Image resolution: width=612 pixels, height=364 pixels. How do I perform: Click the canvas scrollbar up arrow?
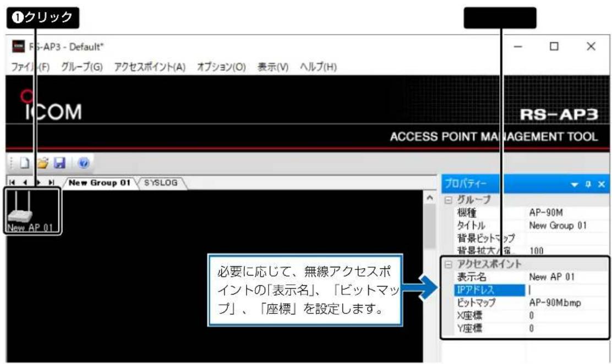point(430,198)
